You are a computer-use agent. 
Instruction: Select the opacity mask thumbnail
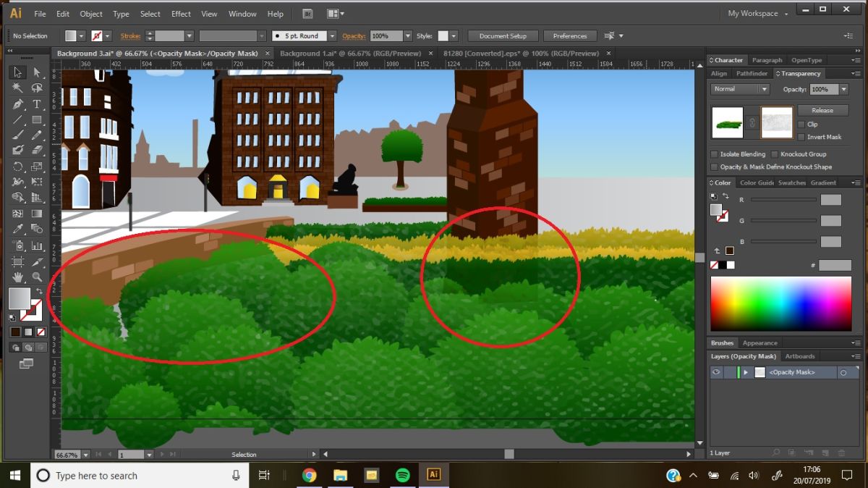[x=777, y=122]
